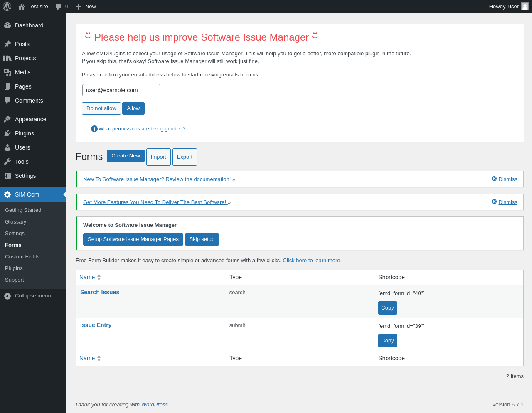Copy shortcode for Issue Entry form
The image size is (532, 413).
pyautogui.click(x=387, y=341)
